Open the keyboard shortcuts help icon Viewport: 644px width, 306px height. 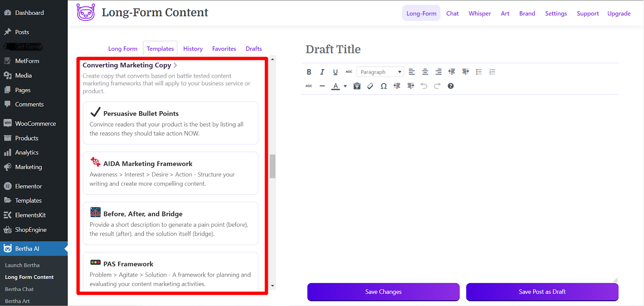tap(451, 86)
